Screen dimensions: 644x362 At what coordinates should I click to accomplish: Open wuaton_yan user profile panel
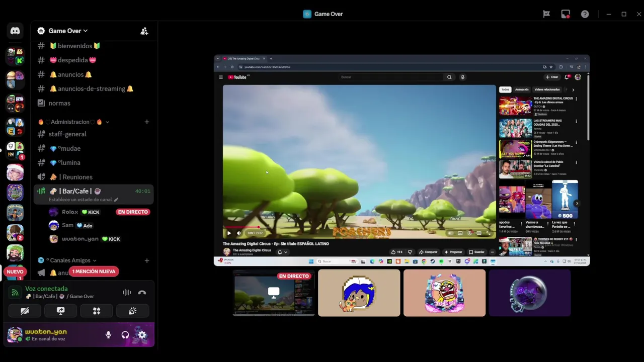click(45, 335)
